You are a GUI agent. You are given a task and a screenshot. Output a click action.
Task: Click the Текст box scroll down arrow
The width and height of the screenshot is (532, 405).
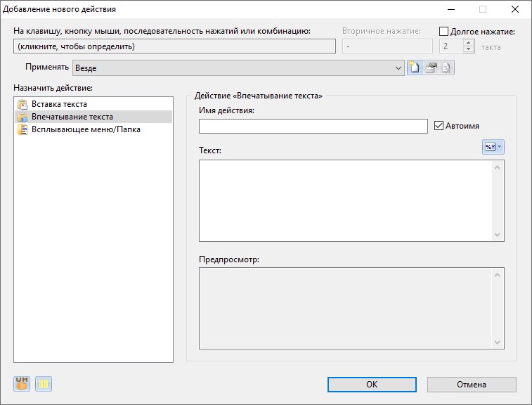(498, 235)
